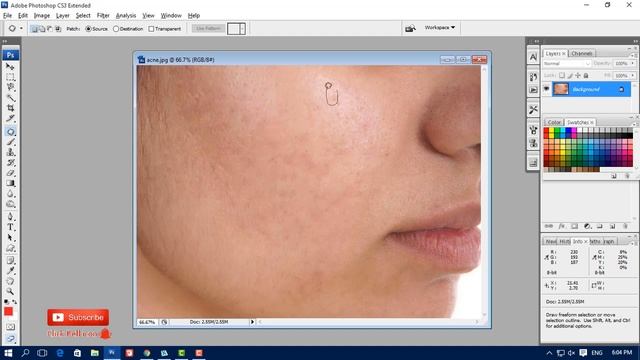Select the Source patch radio button
640x360 pixels.
tap(88, 29)
